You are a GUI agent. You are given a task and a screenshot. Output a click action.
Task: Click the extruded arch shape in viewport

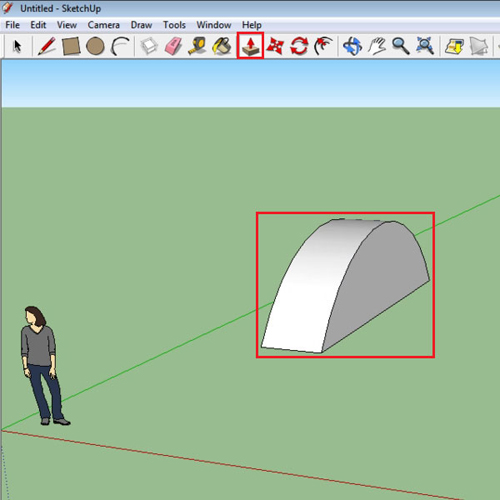(x=345, y=286)
